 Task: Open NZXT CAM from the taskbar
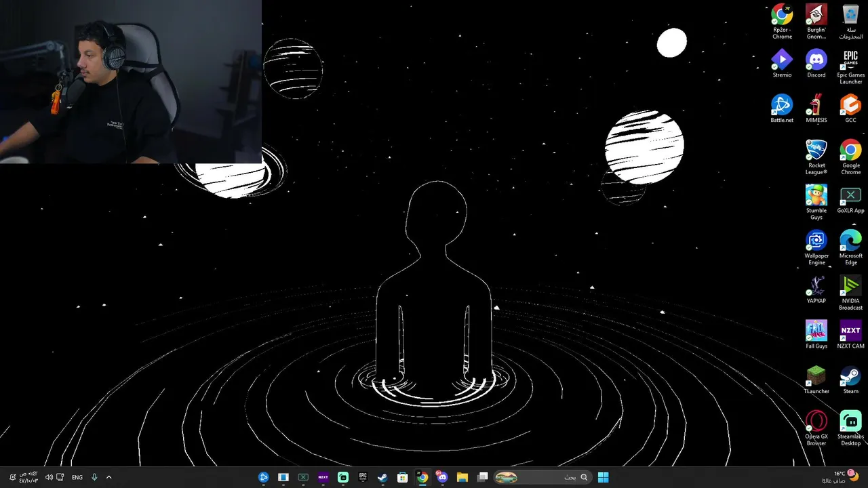coord(323,477)
